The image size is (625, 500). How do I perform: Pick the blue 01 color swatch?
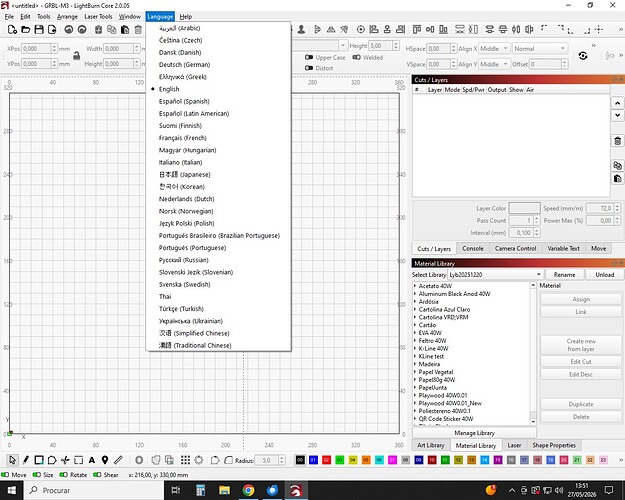pyautogui.click(x=313, y=460)
